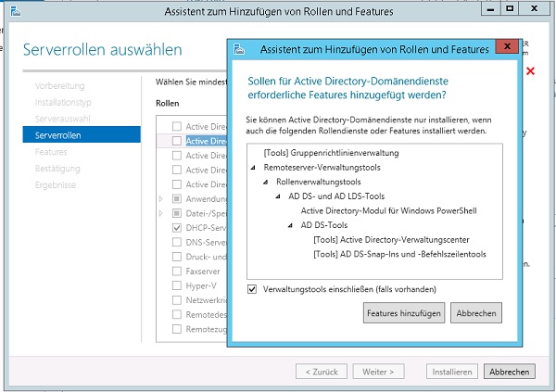Image resolution: width=556 pixels, height=392 pixels.
Task: Expand the Datei-/Speicher role node
Action: (x=161, y=213)
